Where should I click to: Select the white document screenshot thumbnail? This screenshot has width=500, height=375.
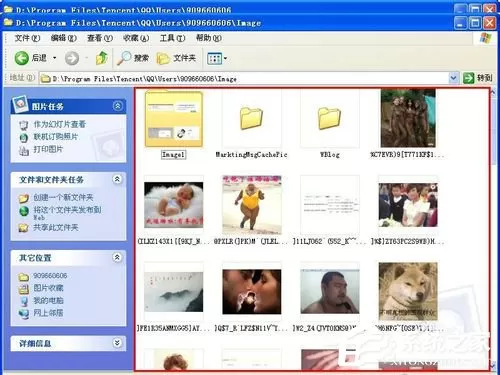[330, 205]
